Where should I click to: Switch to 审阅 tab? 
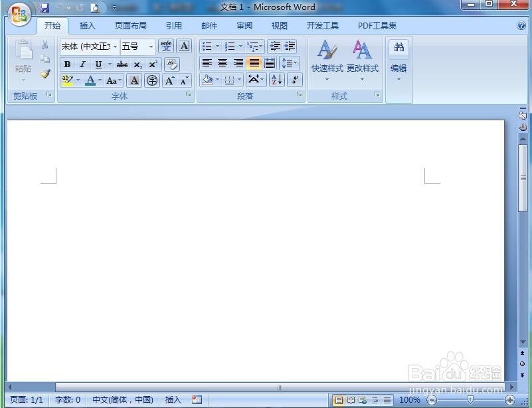(244, 26)
